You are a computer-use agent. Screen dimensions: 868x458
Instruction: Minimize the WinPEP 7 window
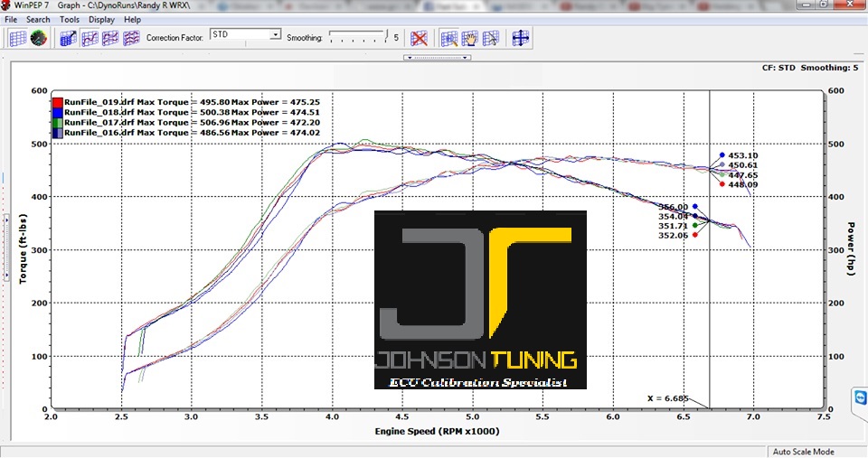806,4
